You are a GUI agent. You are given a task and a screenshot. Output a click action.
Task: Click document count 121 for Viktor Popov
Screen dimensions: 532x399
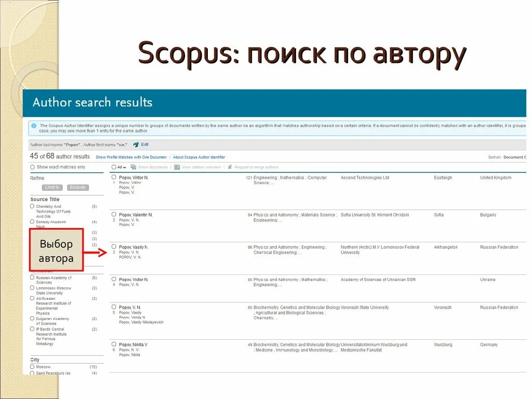249,178
